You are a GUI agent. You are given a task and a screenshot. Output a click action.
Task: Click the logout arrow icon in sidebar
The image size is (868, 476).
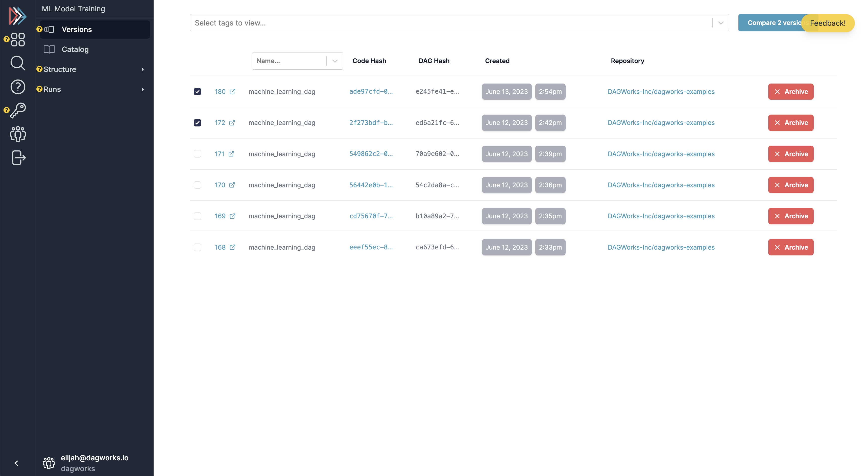coord(18,157)
